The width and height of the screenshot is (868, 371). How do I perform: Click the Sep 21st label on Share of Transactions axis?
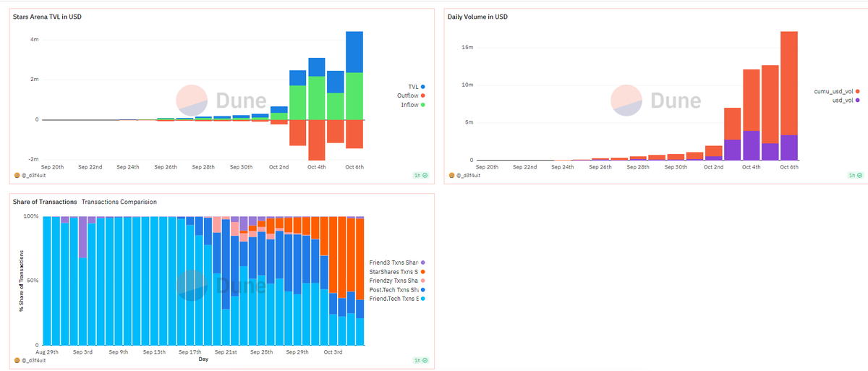pyautogui.click(x=226, y=351)
